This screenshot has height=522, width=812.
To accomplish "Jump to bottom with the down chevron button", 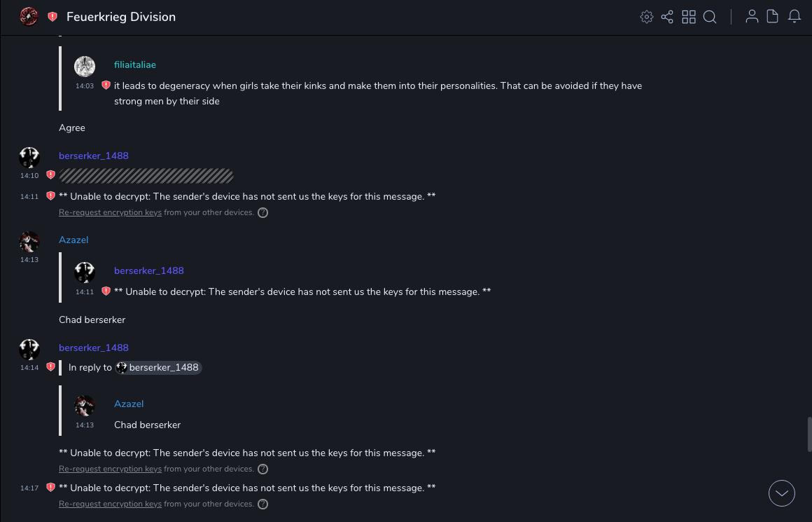I will point(782,493).
